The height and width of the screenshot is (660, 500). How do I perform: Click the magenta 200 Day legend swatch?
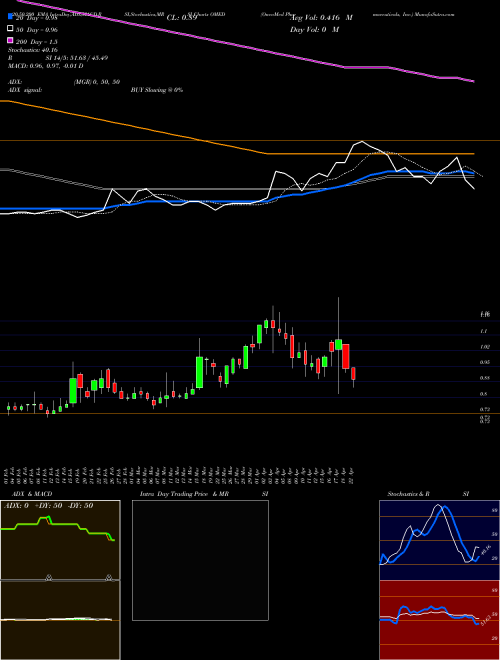pos(10,41)
